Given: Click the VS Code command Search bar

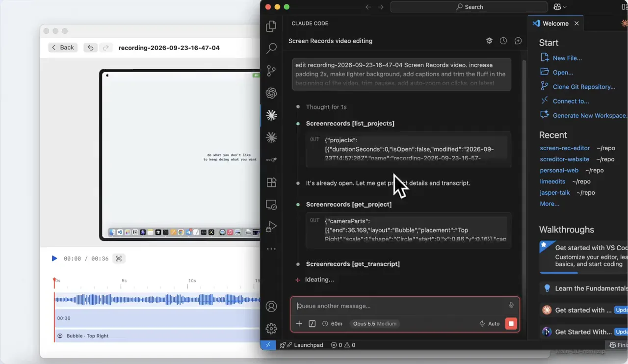Looking at the screenshot, I should 469,7.
